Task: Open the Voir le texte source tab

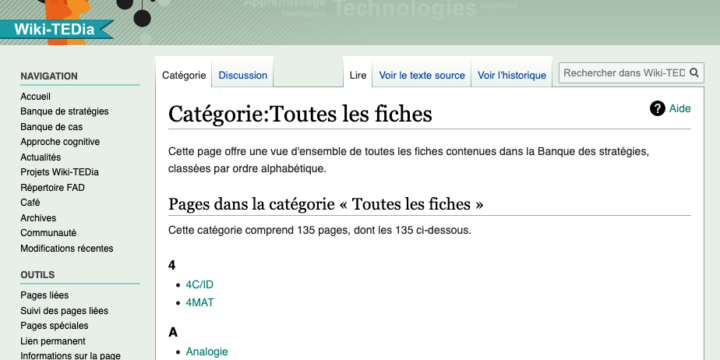Action: [x=422, y=75]
